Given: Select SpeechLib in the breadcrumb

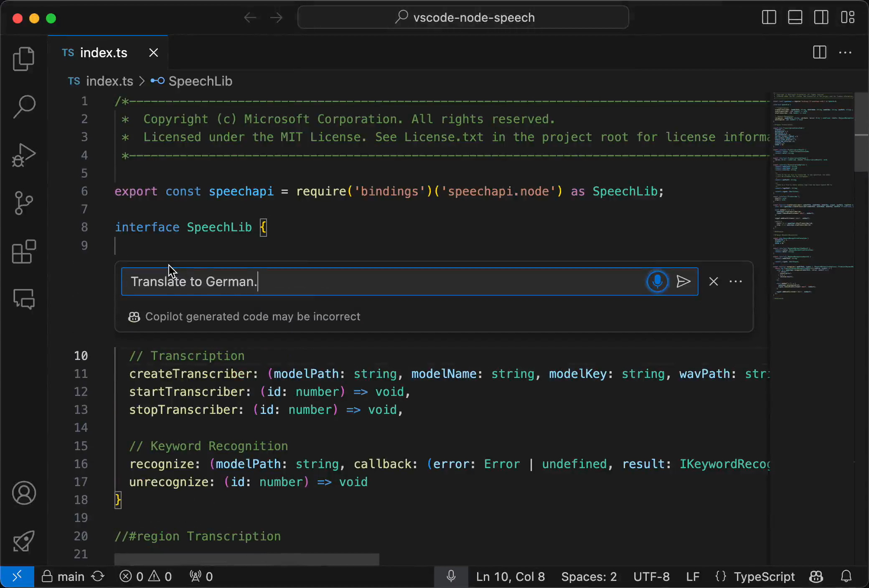Looking at the screenshot, I should [x=200, y=81].
